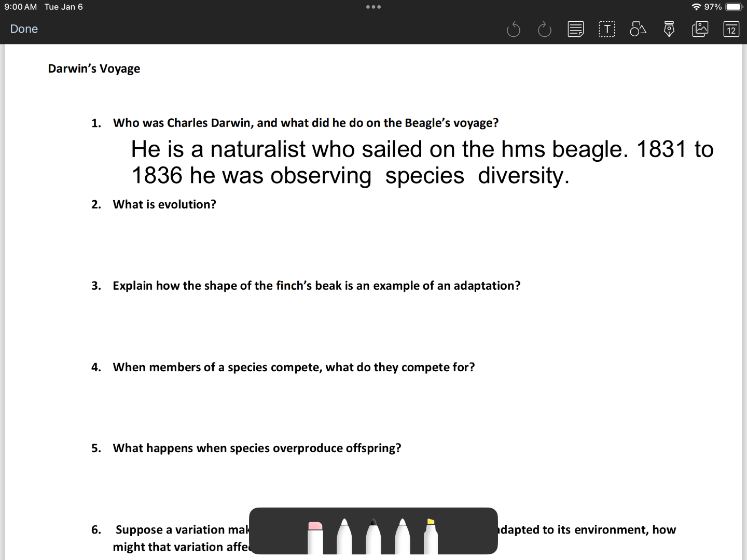The image size is (747, 560).
Task: Redo the undone change
Action: point(544,29)
